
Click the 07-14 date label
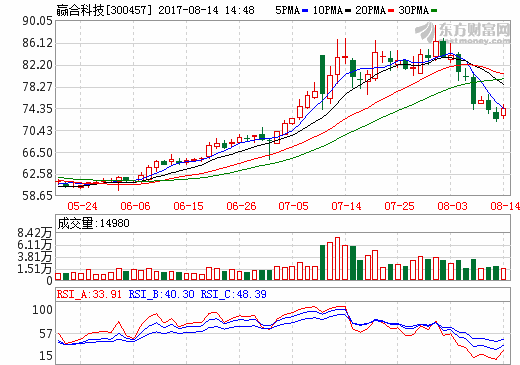346,206
